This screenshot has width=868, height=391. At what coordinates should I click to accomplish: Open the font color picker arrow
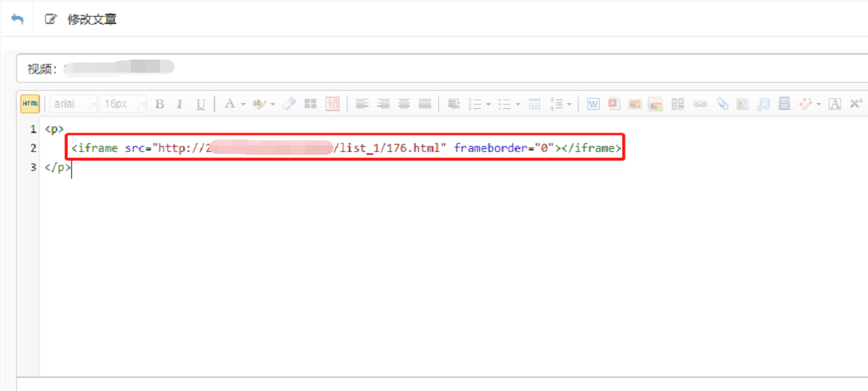pos(243,104)
